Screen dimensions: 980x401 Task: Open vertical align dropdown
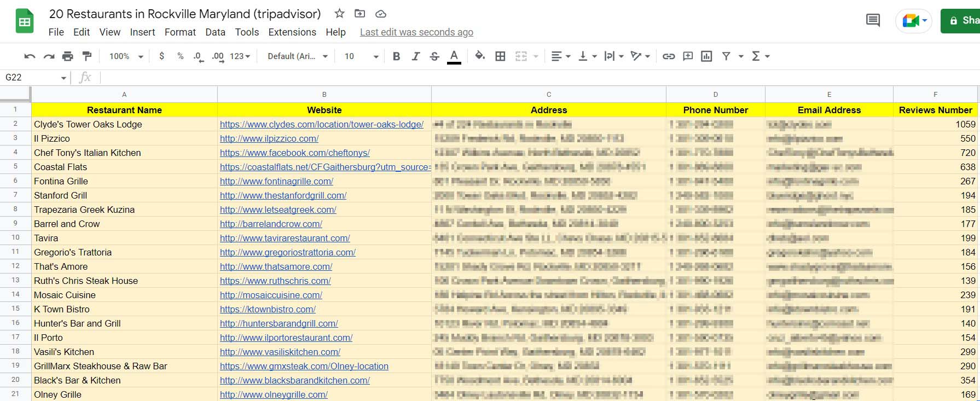[x=587, y=56]
